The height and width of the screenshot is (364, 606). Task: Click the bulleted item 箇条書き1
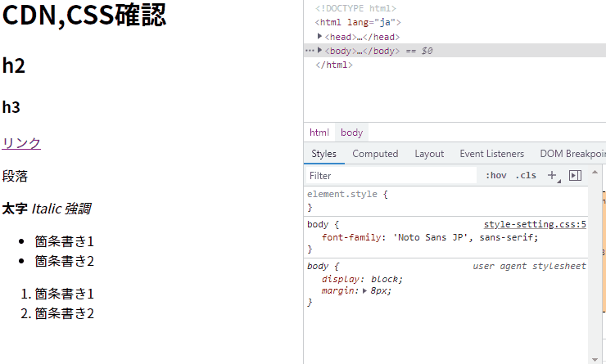(x=64, y=241)
